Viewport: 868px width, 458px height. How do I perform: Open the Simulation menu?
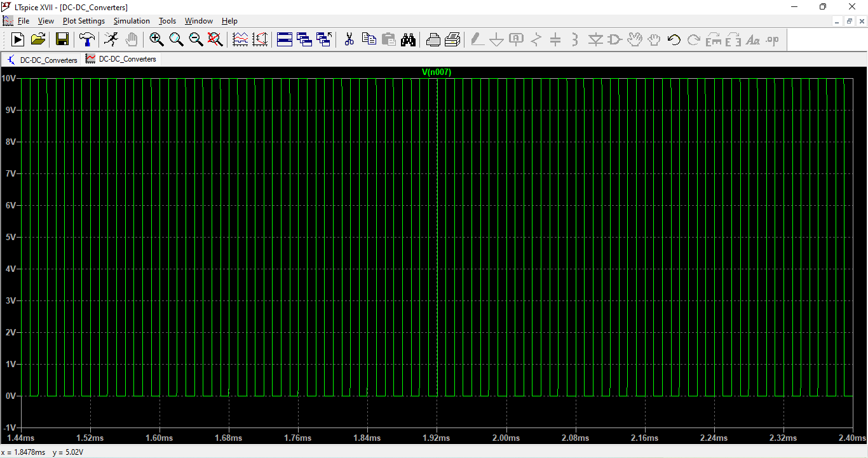(132, 21)
